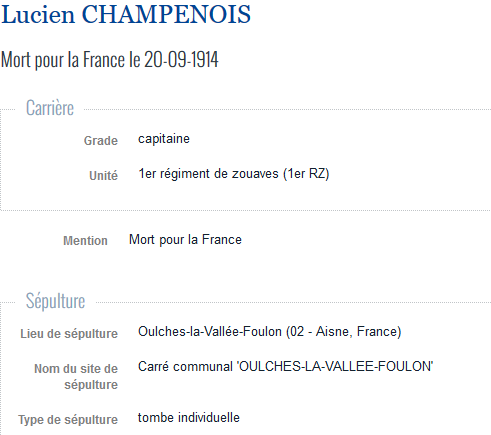Click the Unité field label
The width and height of the screenshot is (491, 435).
point(103,175)
